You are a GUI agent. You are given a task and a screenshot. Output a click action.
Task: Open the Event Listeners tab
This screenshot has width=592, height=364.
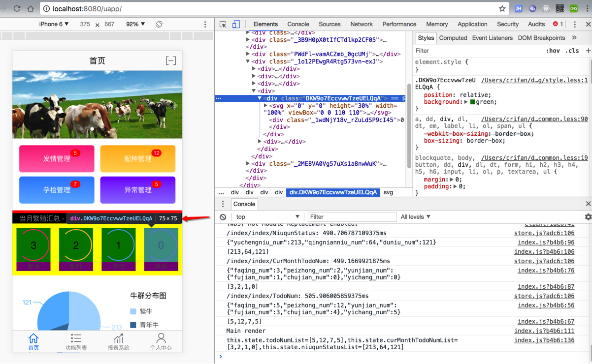(492, 38)
